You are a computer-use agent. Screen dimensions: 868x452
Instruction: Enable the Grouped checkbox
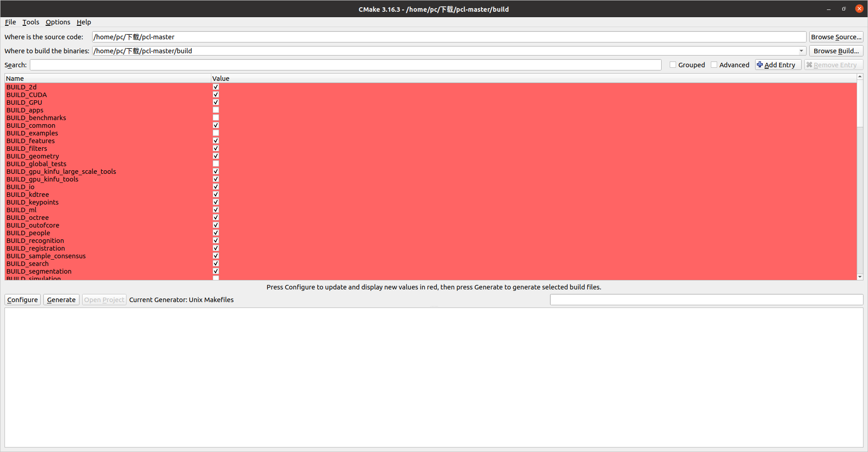pos(673,65)
